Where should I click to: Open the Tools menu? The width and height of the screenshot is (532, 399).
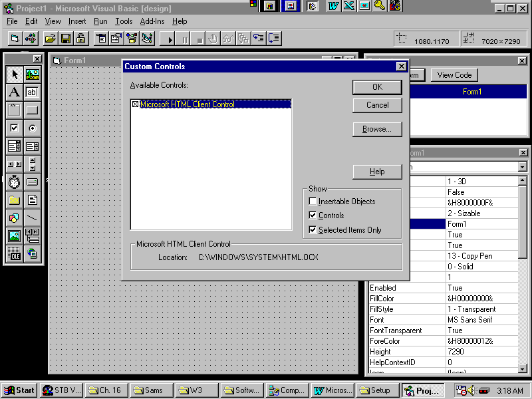(x=124, y=21)
